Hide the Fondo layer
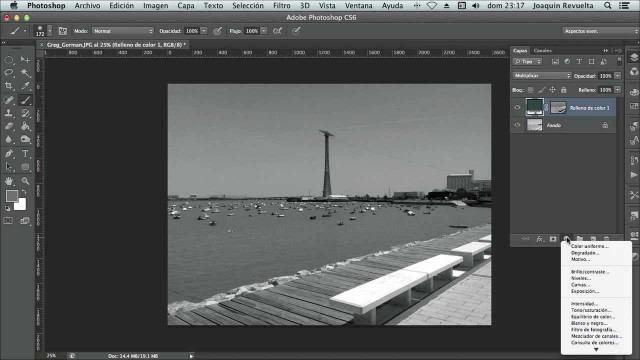 517,125
